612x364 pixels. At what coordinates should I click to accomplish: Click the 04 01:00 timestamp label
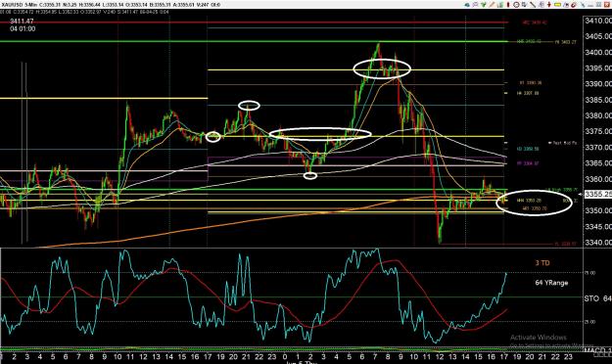coord(23,29)
